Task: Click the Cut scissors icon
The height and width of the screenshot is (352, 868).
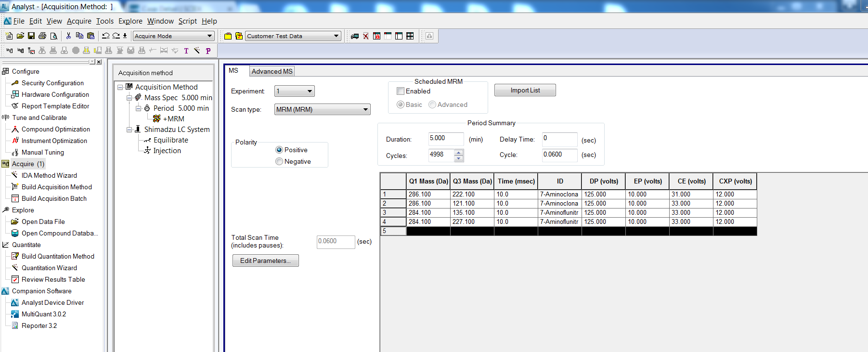Action: (x=68, y=36)
